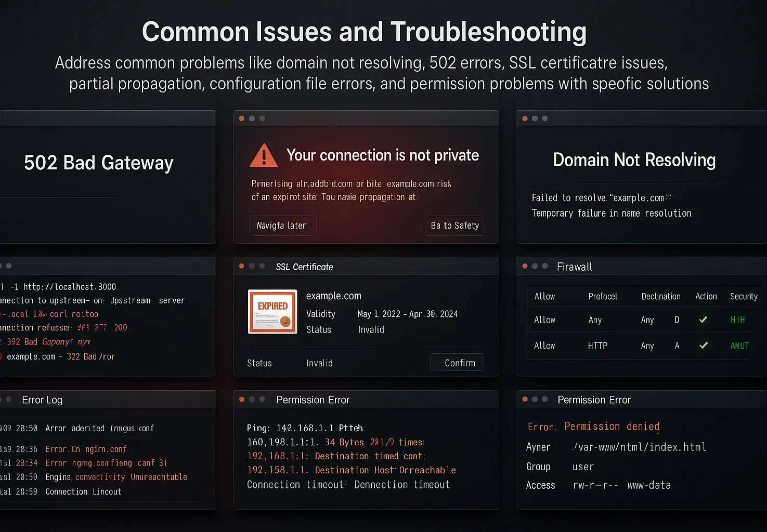Click the Confirm button in the SSL Certificate window
767x532 pixels.
[457, 362]
